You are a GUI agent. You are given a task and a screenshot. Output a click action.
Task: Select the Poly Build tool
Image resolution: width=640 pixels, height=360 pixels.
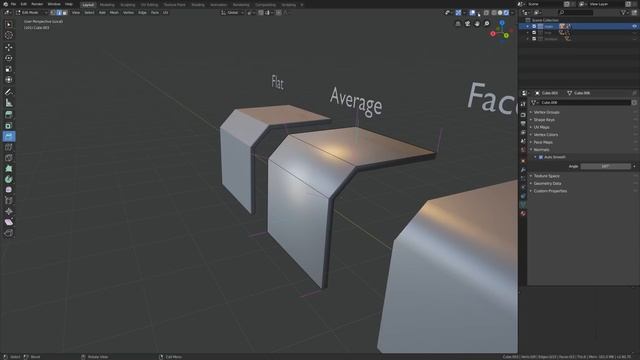click(9, 169)
